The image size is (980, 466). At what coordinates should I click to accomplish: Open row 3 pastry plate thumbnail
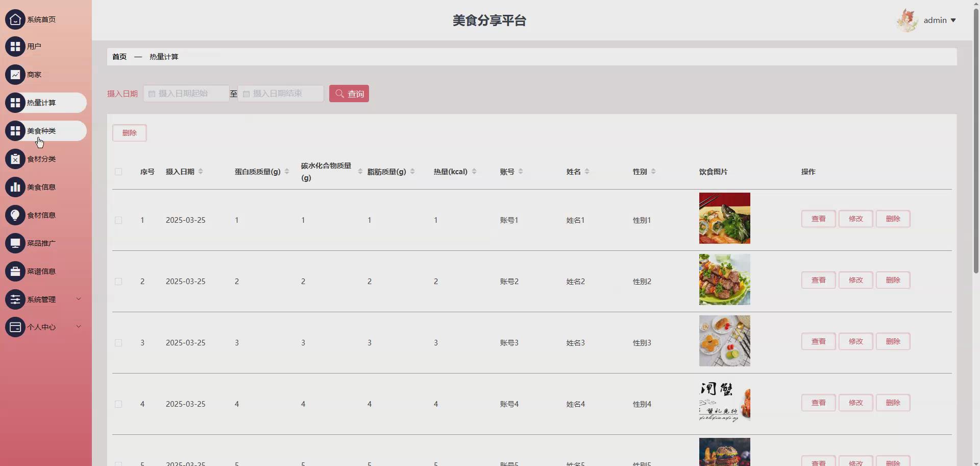pyautogui.click(x=725, y=341)
